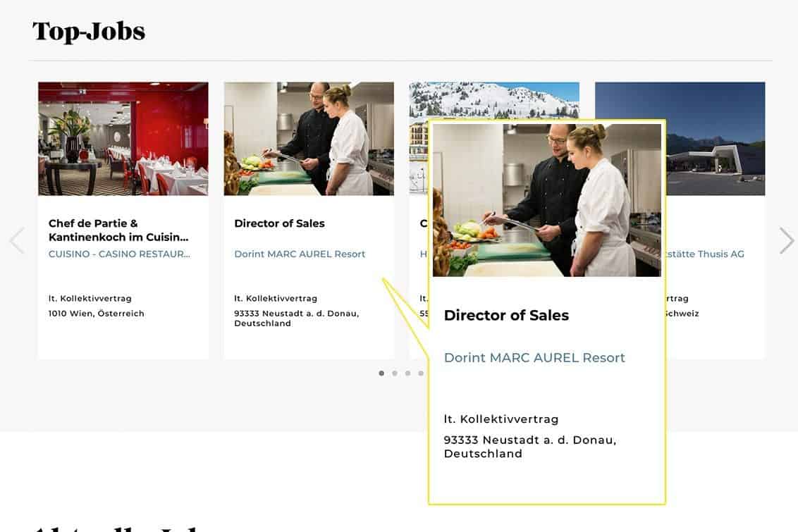798x532 pixels.
Task: Select the fourth carousel pagination dot
Action: click(x=421, y=373)
